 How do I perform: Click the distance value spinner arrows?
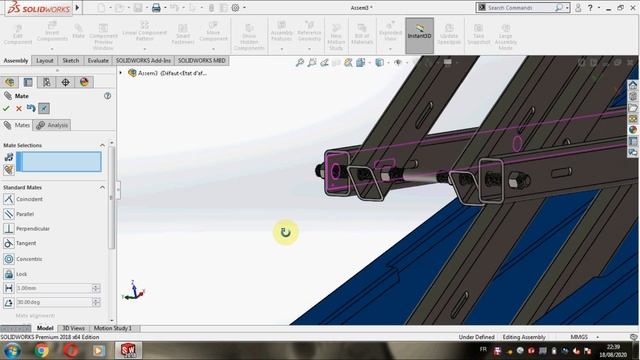tap(96, 288)
